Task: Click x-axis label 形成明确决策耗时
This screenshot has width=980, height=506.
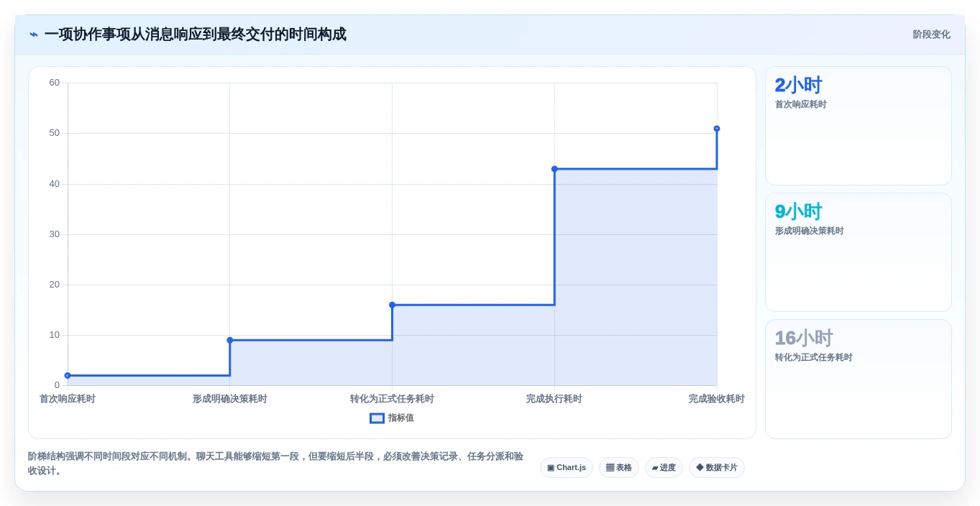Action: click(230, 399)
